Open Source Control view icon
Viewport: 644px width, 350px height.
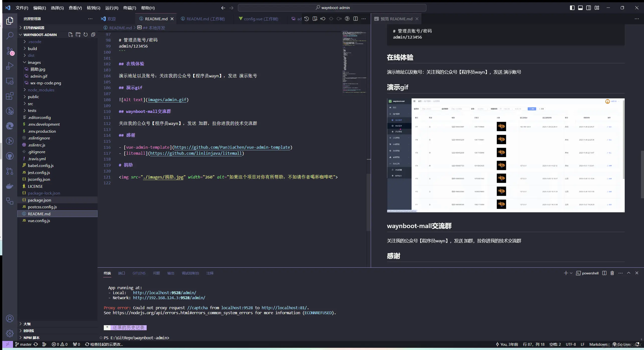[x=10, y=51]
